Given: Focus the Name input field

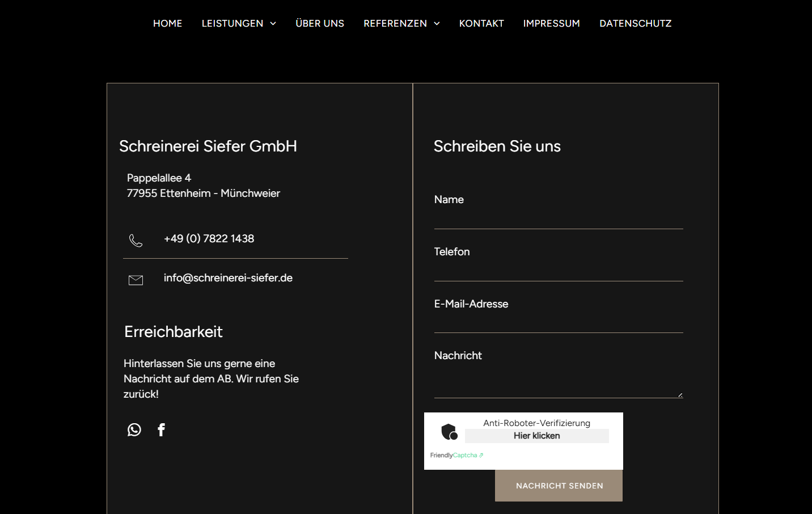Looking at the screenshot, I should [x=558, y=218].
